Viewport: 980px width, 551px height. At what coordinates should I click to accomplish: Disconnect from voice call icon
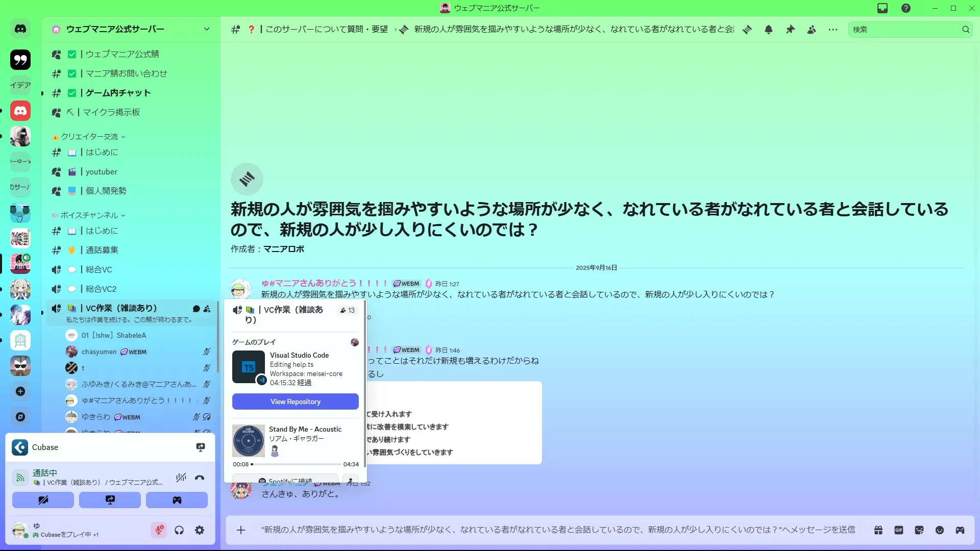click(x=200, y=478)
